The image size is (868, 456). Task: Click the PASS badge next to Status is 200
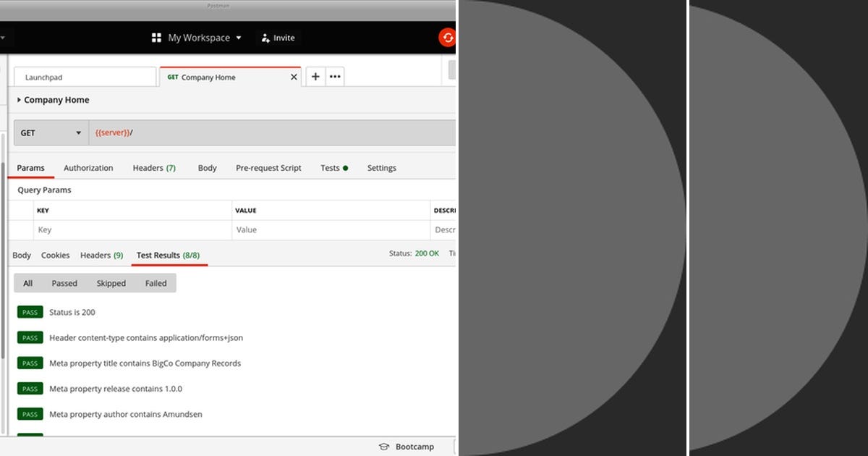(x=30, y=312)
